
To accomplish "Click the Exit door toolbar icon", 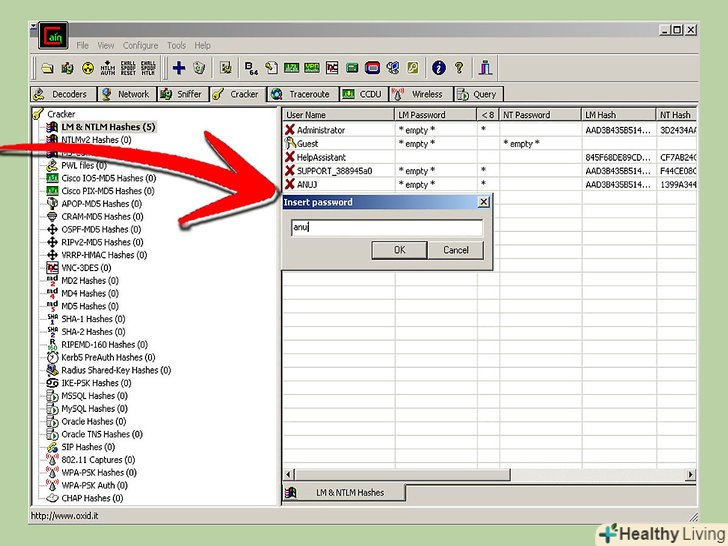I will (486, 68).
